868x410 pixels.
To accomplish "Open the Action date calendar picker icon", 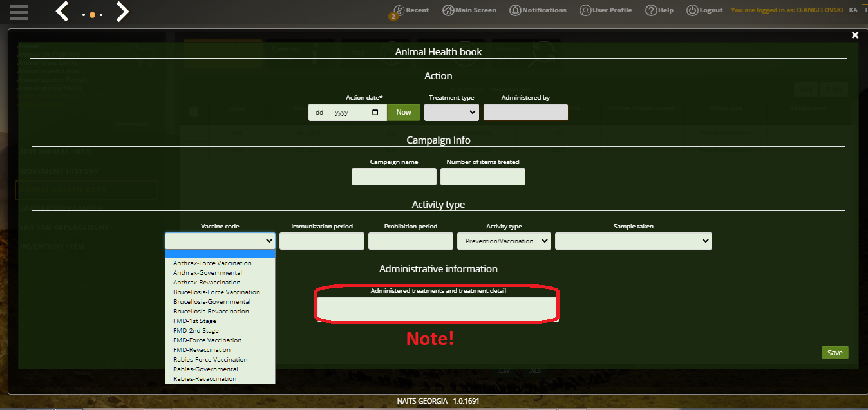I will [376, 112].
